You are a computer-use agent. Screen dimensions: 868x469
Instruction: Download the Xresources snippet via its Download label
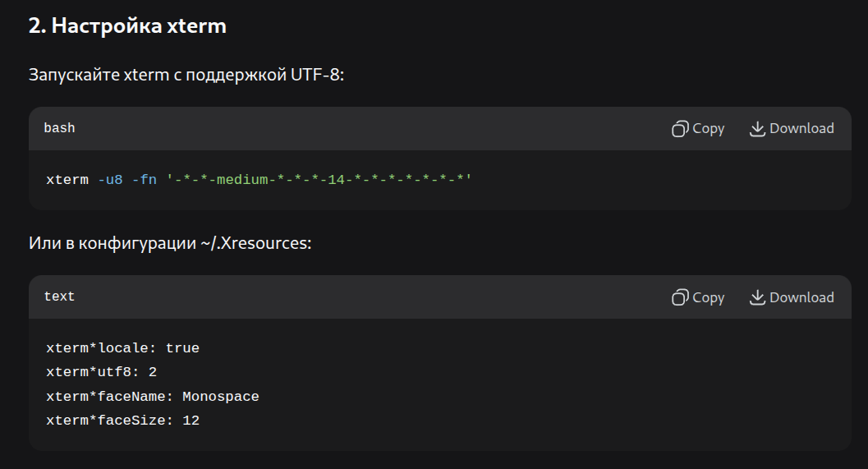tap(801, 297)
